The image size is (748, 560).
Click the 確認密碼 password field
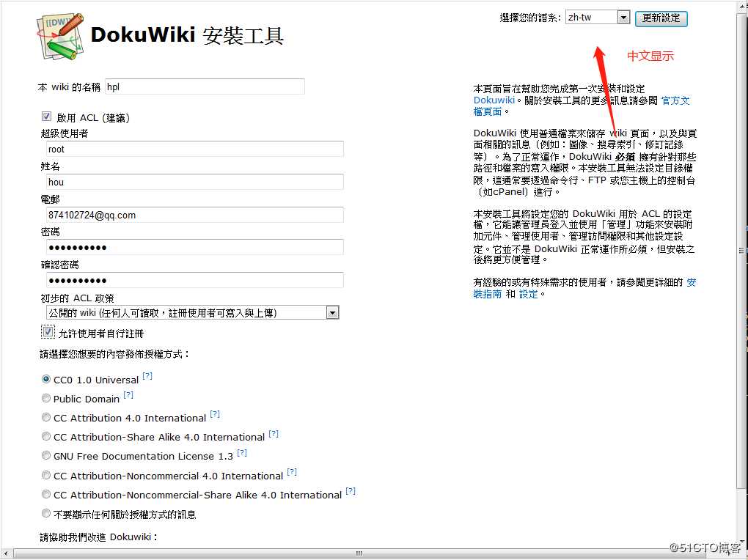(x=194, y=280)
